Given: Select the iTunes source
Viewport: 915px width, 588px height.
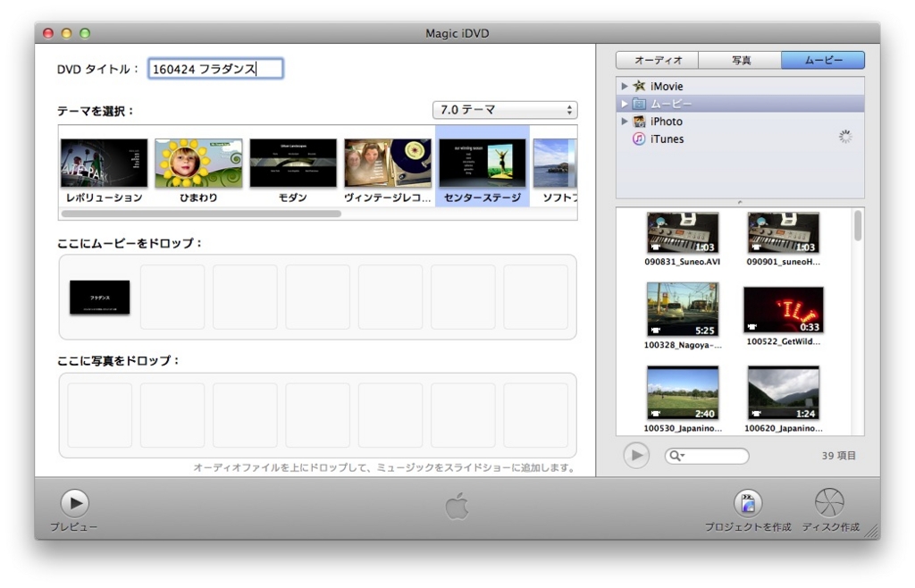Looking at the screenshot, I should click(740, 139).
